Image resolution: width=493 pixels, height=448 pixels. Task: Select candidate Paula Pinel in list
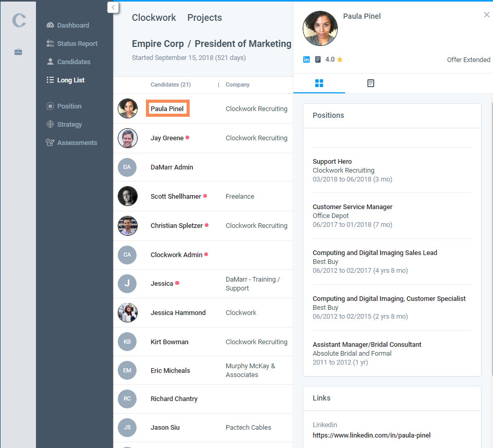click(x=168, y=108)
